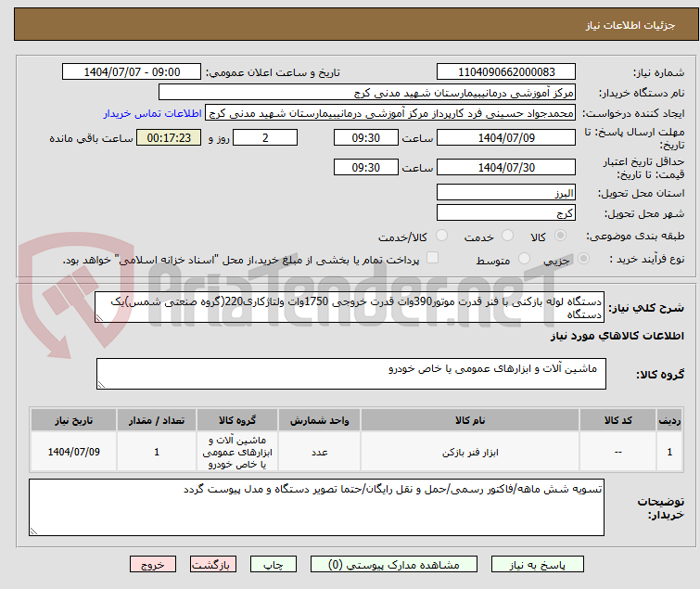Click the ابزار فنر بازکن table cell
700x589 pixels.
pyautogui.click(x=470, y=452)
